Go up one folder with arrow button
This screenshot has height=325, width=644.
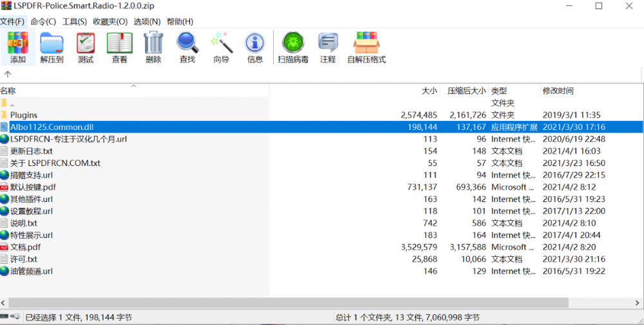[x=7, y=74]
